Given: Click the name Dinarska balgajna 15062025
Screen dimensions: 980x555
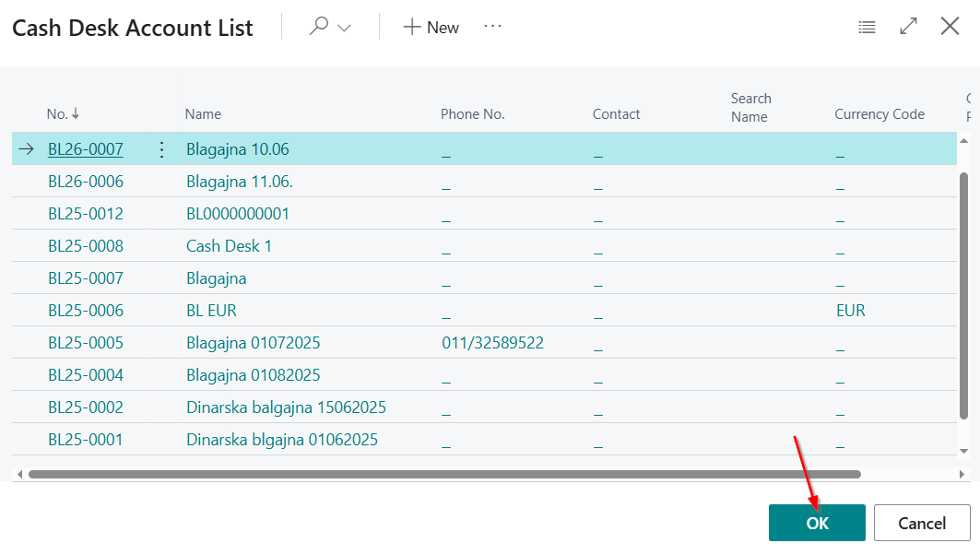Looking at the screenshot, I should coord(286,407).
